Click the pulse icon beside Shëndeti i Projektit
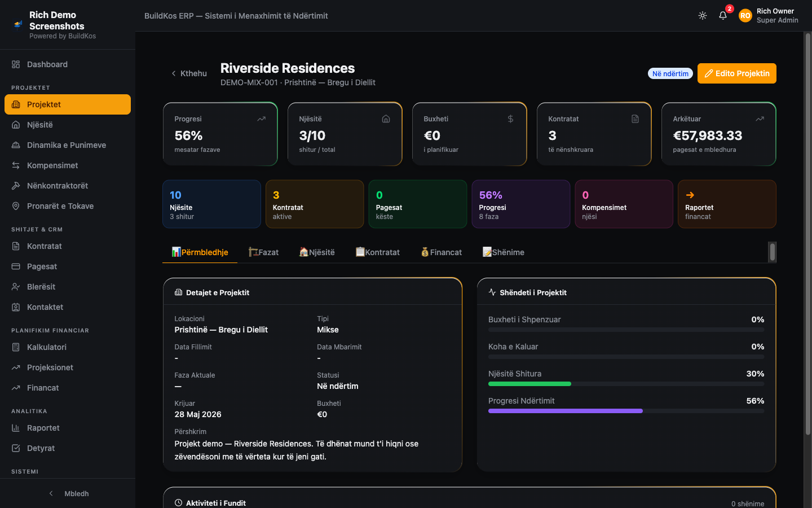The width and height of the screenshot is (812, 508). click(x=492, y=292)
